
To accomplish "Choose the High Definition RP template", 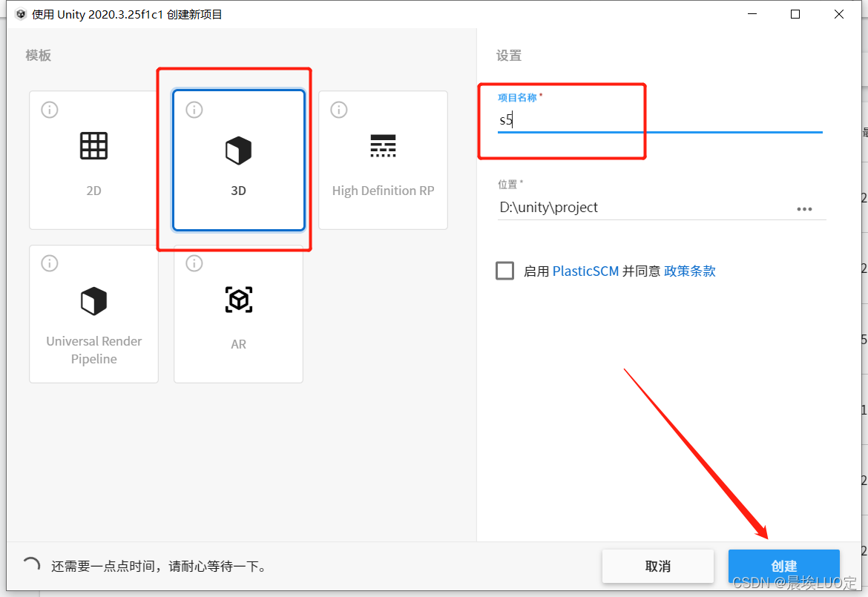I will pyautogui.click(x=383, y=159).
